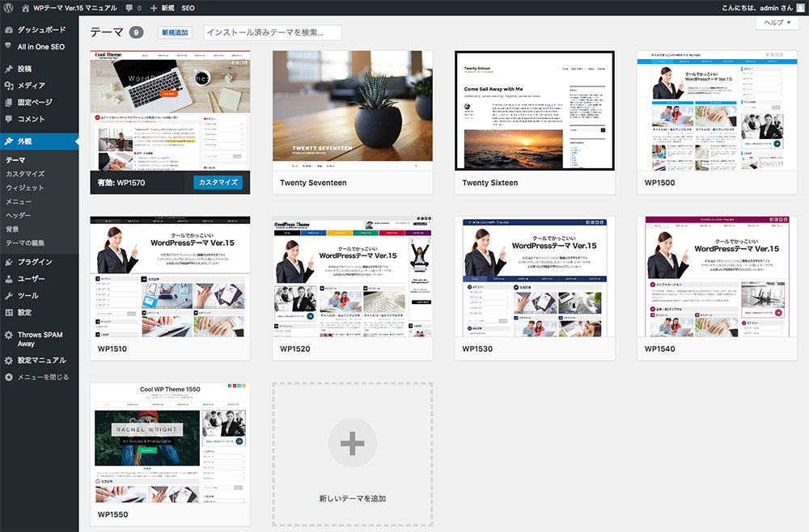
Task: Click the user icon for ユーザー
Action: click(x=9, y=279)
